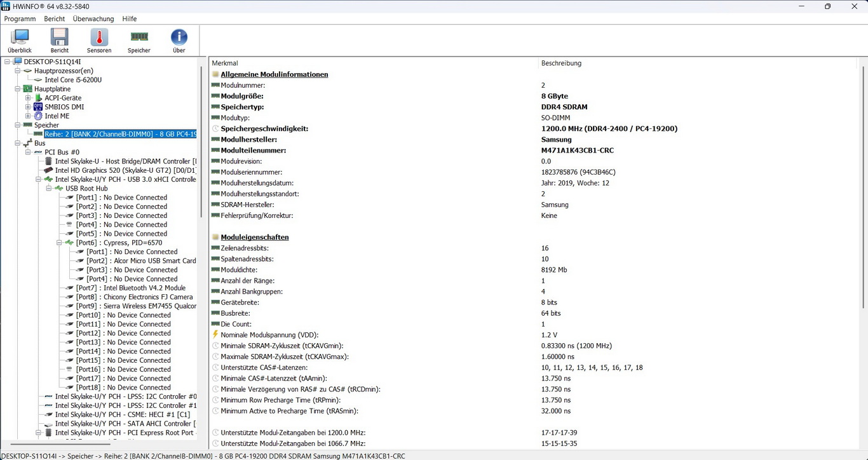Open the Hilfe menu

(130, 19)
